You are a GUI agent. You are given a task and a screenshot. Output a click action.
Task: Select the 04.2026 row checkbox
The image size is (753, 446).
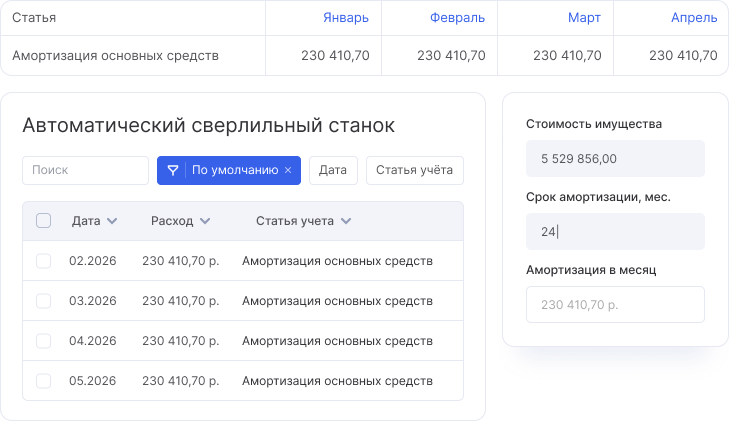pyautogui.click(x=44, y=341)
